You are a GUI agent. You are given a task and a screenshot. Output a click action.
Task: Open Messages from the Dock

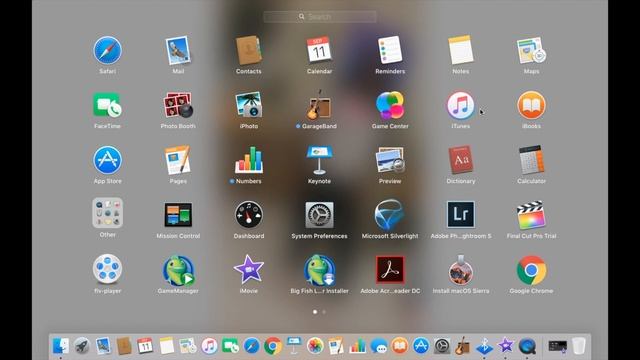click(379, 346)
